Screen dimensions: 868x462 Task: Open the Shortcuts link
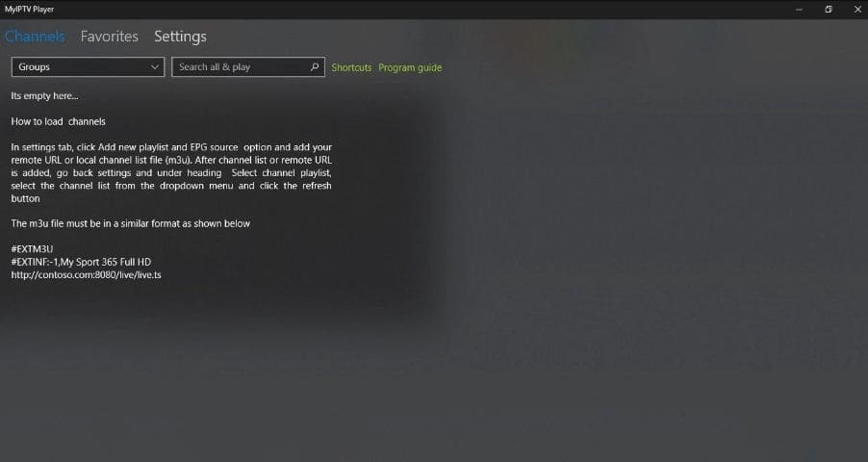[351, 67]
